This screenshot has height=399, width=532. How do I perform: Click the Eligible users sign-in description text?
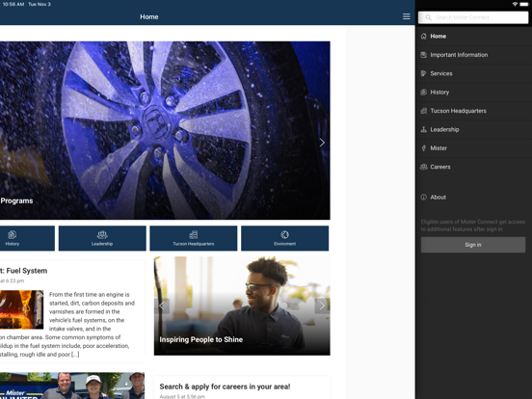[473, 226]
